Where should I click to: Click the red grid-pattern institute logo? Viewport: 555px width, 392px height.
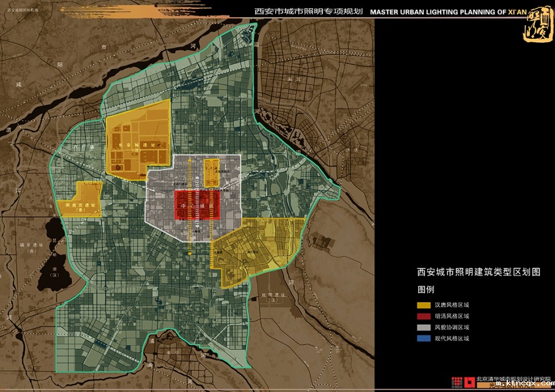point(457,381)
